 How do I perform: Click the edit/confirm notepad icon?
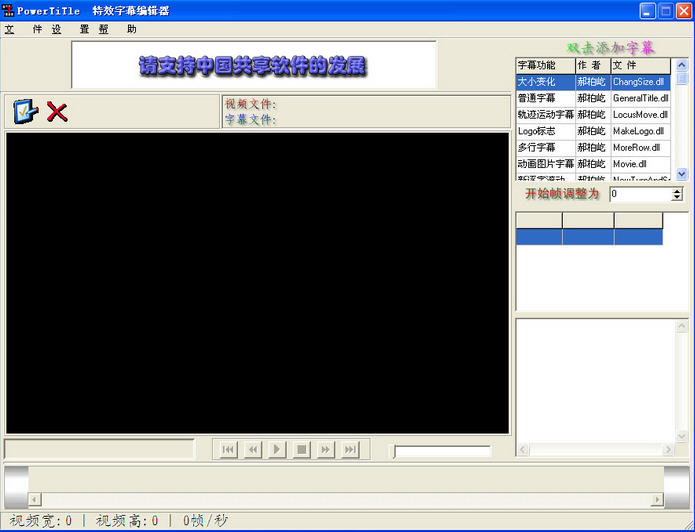[x=25, y=111]
